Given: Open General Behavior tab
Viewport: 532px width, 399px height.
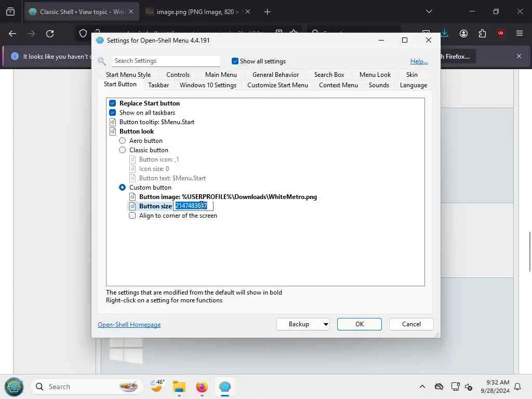Looking at the screenshot, I should pyautogui.click(x=275, y=75).
